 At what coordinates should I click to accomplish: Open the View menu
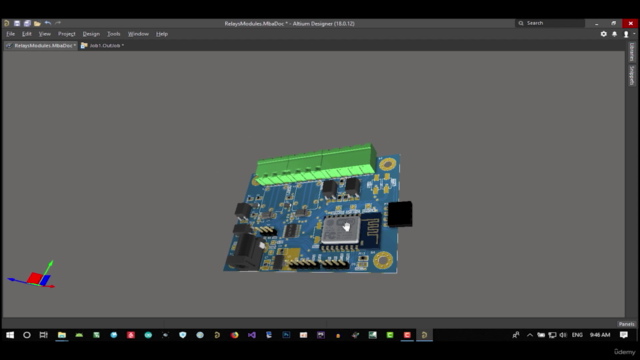(44, 34)
